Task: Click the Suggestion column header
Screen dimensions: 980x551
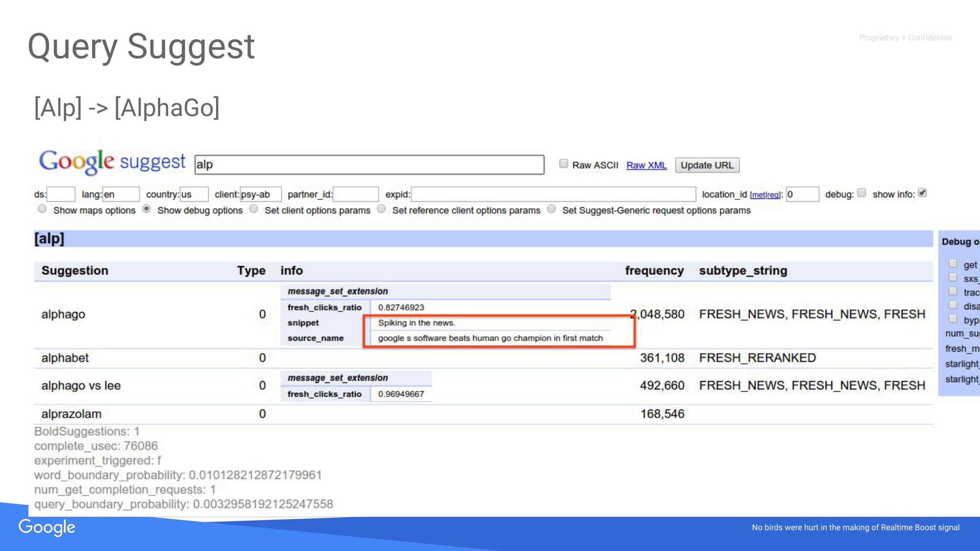Action: (75, 270)
